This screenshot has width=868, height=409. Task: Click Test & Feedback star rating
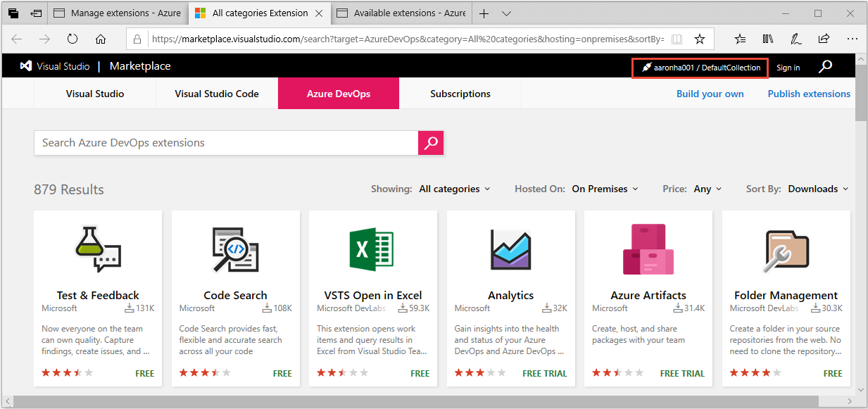coord(67,373)
